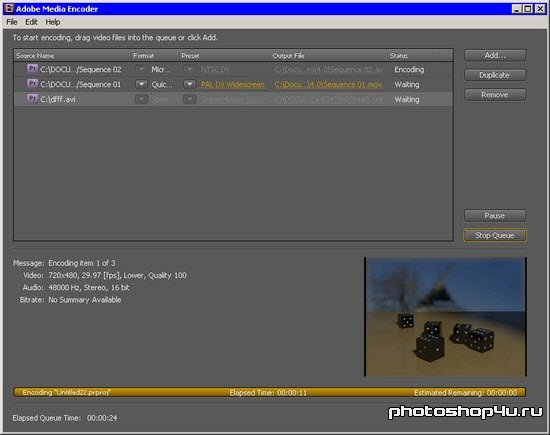Image resolution: width=550 pixels, height=435 pixels.
Task: Open the Preset dropdown for Sequence 01
Action: click(x=189, y=84)
